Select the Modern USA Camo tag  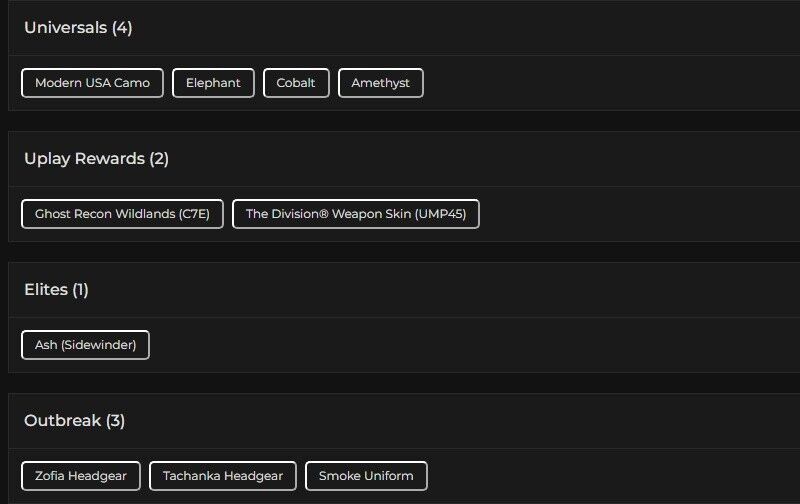92,83
